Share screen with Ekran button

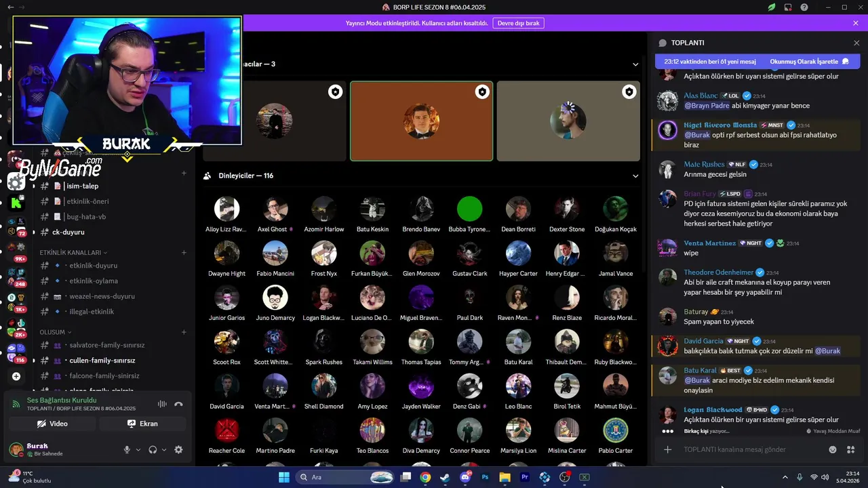(142, 424)
